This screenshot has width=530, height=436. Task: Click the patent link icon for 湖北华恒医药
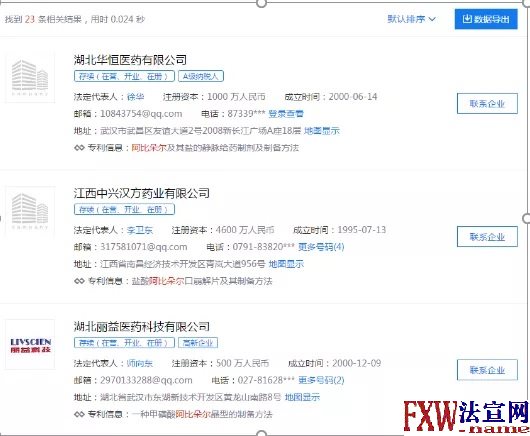click(79, 148)
